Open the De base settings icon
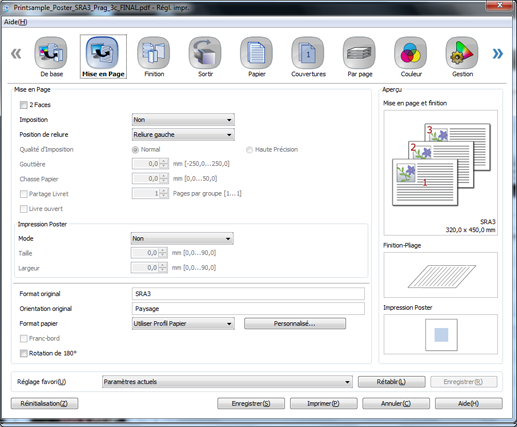Screen dimensions: 517x427 (x=51, y=53)
